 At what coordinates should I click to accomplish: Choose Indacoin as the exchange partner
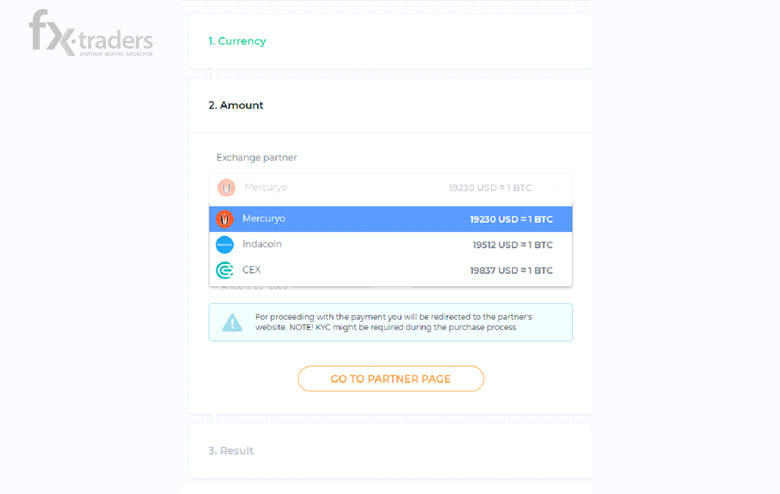[x=262, y=245]
